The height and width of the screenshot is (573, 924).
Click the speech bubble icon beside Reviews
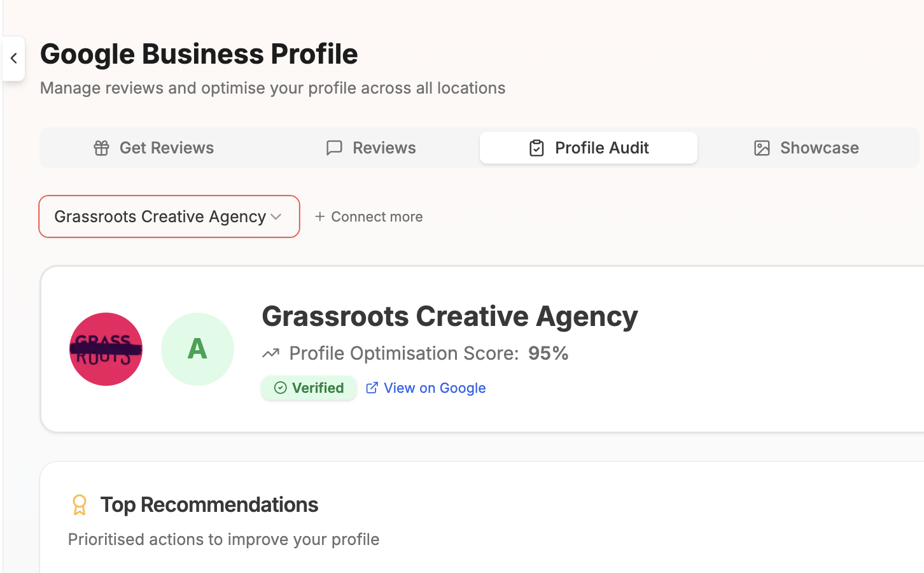pyautogui.click(x=334, y=148)
